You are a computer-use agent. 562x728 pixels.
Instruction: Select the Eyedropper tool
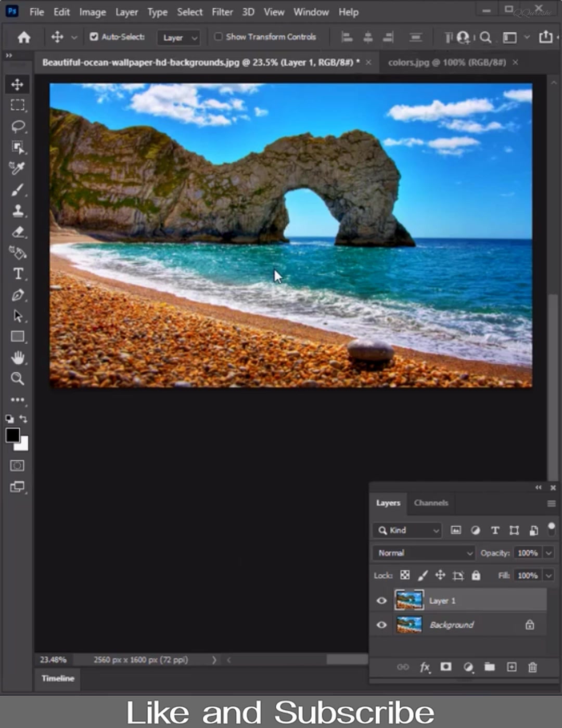[x=17, y=168]
